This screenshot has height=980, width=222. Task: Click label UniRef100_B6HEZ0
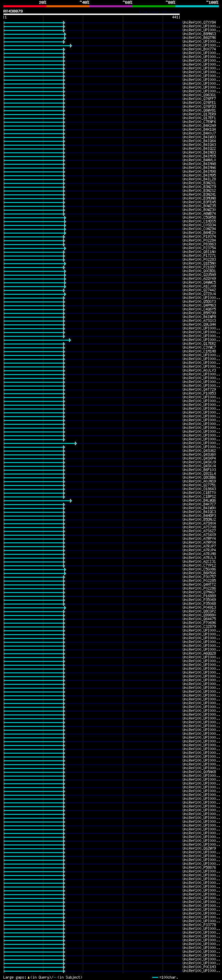click(199, 233)
